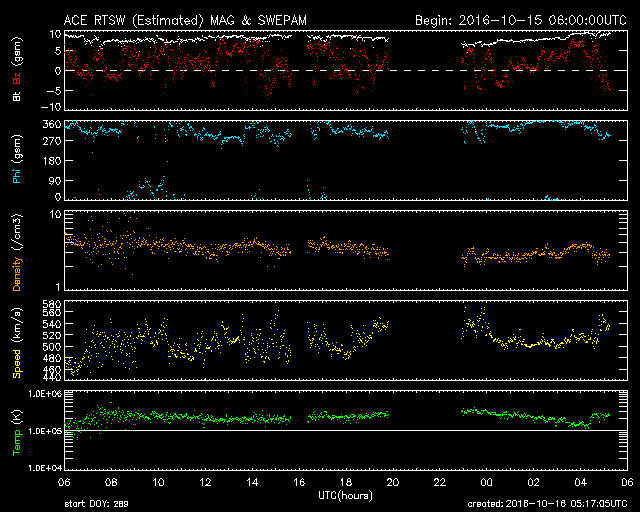Click the 18 hour tick label

[346, 482]
